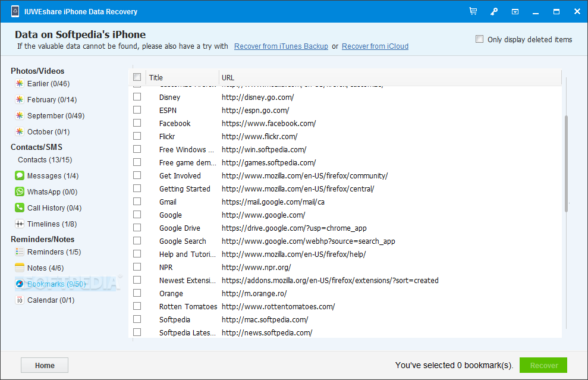Click the WhatsApp icon
588x380 pixels.
point(20,191)
